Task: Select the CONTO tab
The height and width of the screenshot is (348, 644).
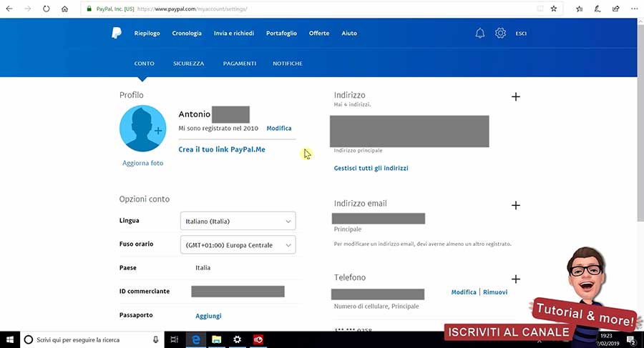Action: (144, 64)
